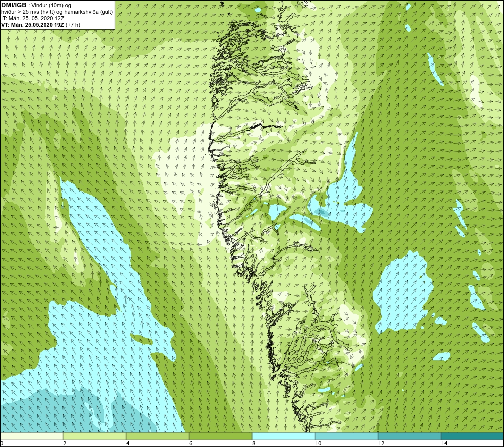This screenshot has height=447, width=504.
Task: Click the 'VT: Mán. 25.05.2020 19Z' valid time
Action: coord(32,25)
